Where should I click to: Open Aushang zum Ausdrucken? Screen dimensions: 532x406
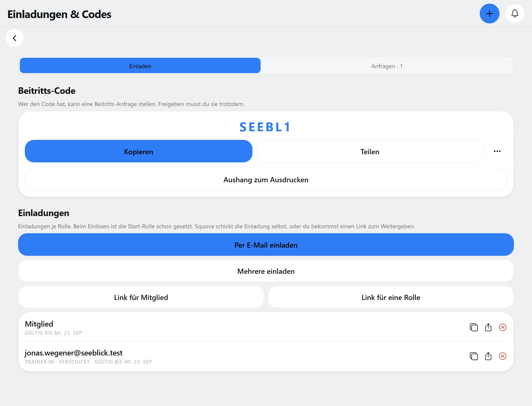(266, 179)
